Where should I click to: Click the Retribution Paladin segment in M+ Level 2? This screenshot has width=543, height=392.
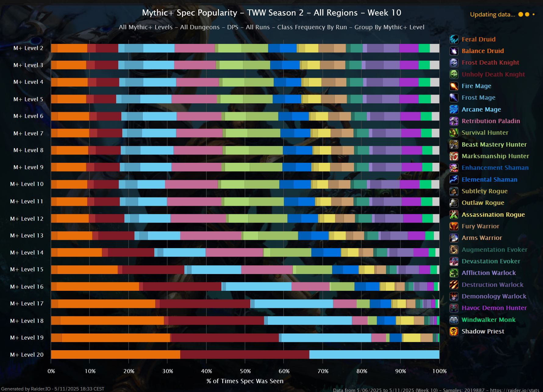[195, 48]
